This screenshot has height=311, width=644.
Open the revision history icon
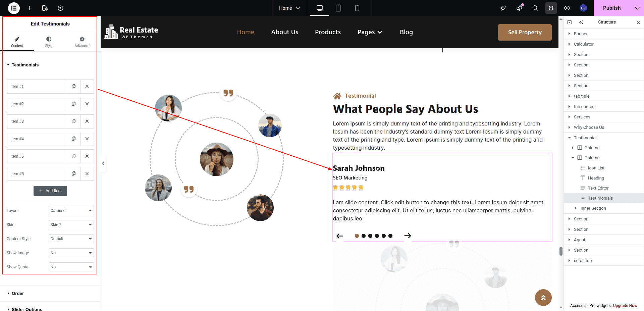(60, 8)
